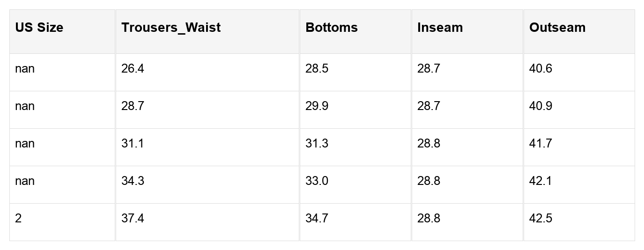Click the Outseam cell showing 42.1
The image size is (644, 250).
coord(541,181)
